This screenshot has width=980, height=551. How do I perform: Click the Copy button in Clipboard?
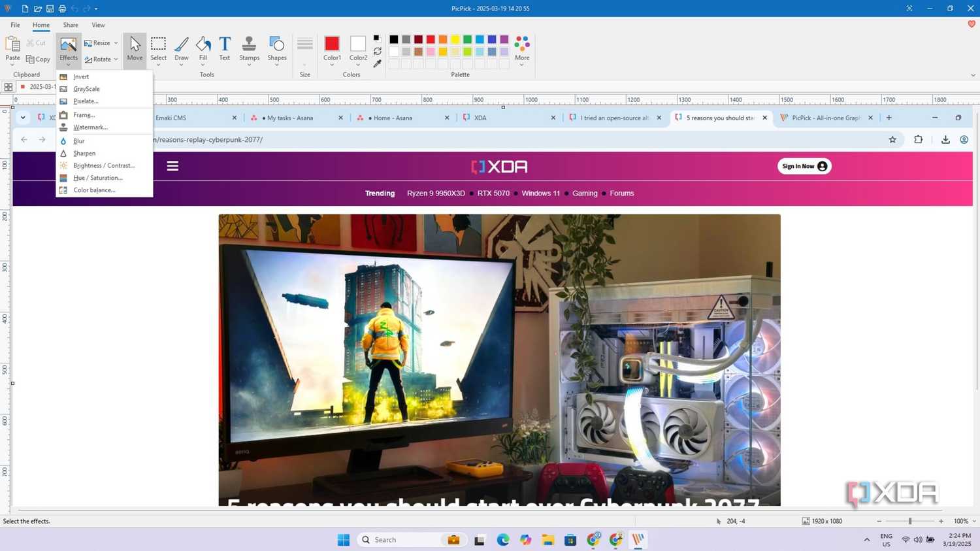39,59
